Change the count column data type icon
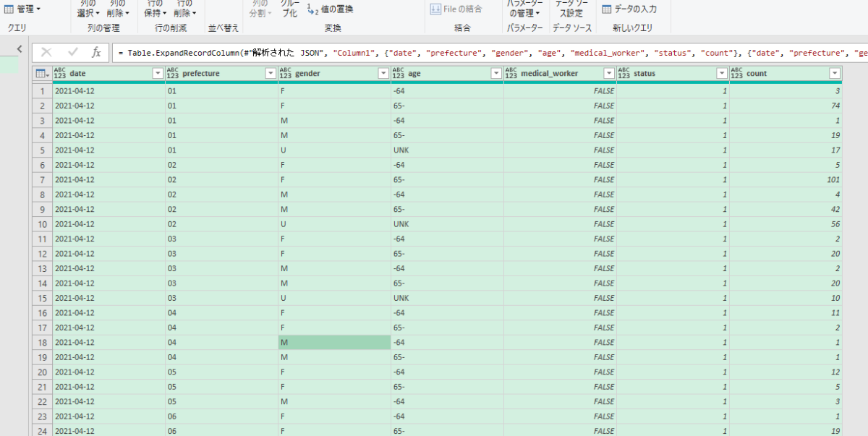The height and width of the screenshot is (436, 868). (x=736, y=73)
